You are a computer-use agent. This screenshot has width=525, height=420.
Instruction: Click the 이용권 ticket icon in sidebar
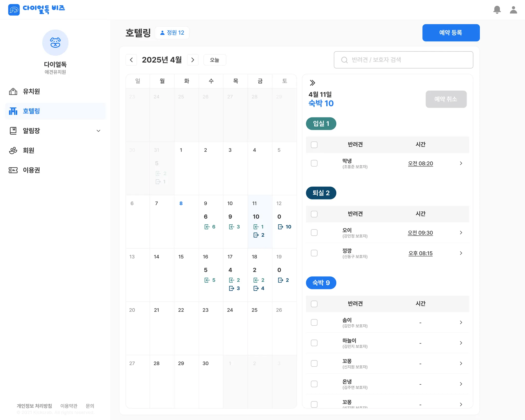tap(13, 170)
